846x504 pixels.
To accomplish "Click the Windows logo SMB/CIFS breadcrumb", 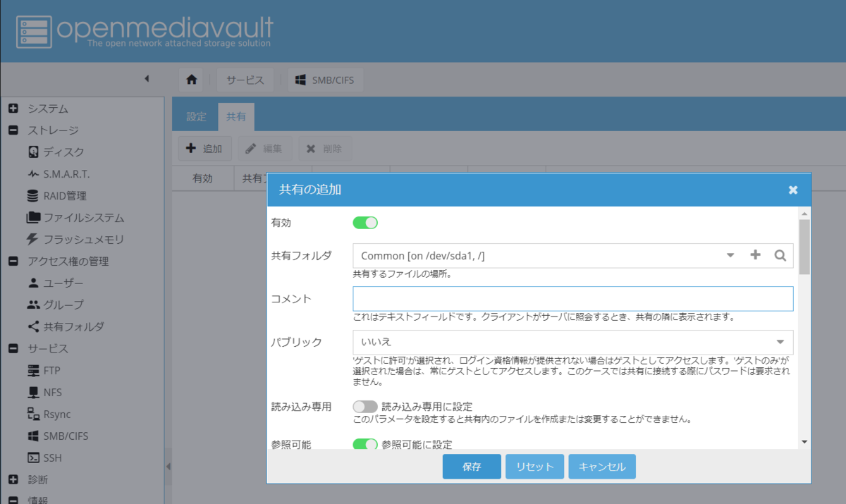I will (x=324, y=80).
